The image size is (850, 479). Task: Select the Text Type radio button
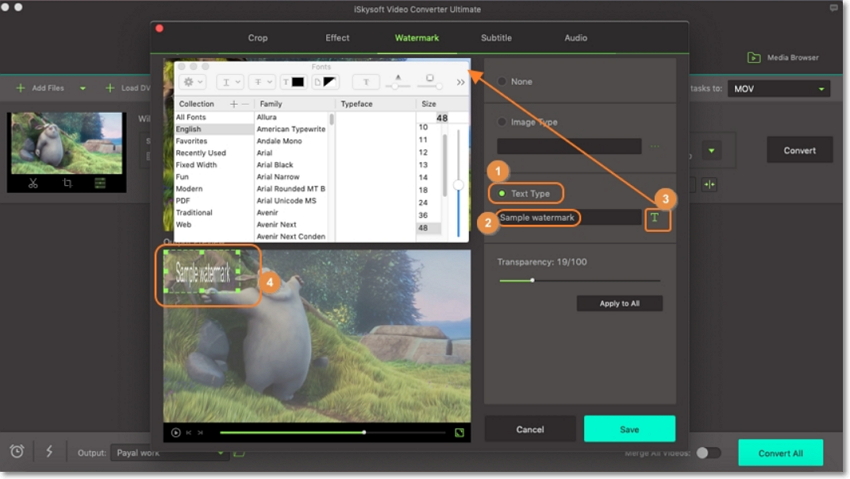502,193
